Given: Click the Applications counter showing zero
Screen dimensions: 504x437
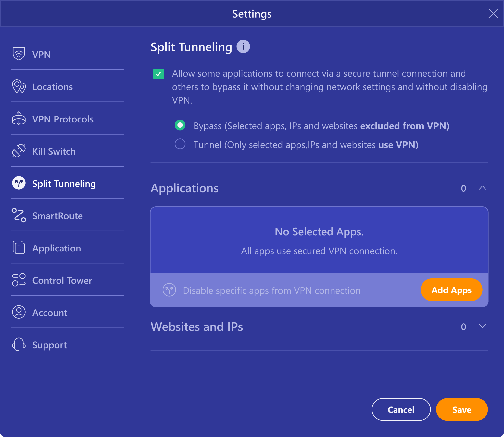Looking at the screenshot, I should (463, 188).
